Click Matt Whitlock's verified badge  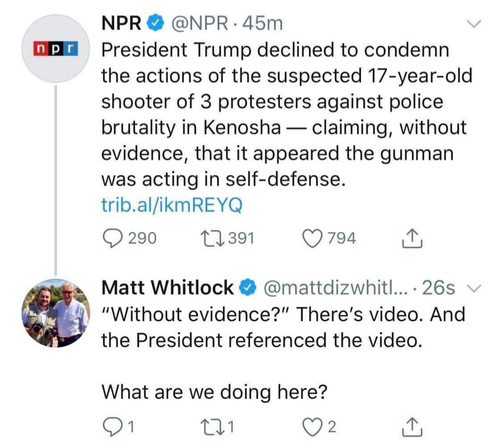(247, 288)
